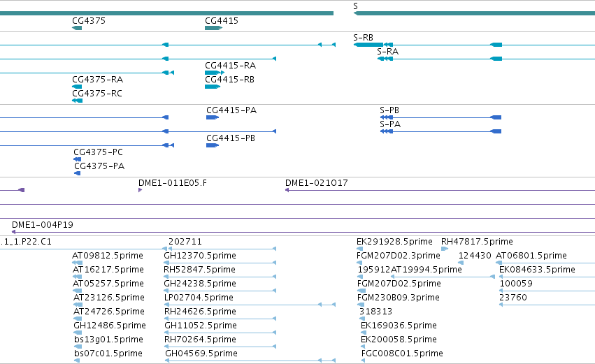The image size is (595, 364).
Task: Open GH11052.5prime EST label
Action: (x=201, y=326)
